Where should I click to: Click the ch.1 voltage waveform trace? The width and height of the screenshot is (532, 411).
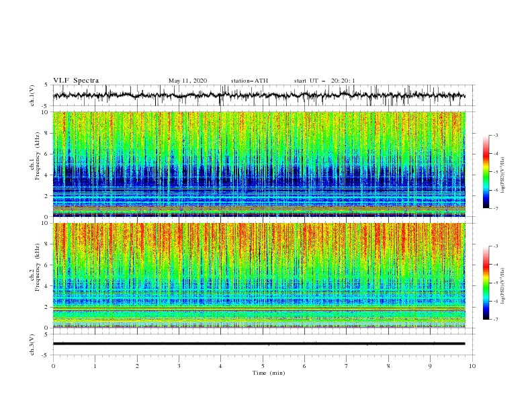point(259,95)
